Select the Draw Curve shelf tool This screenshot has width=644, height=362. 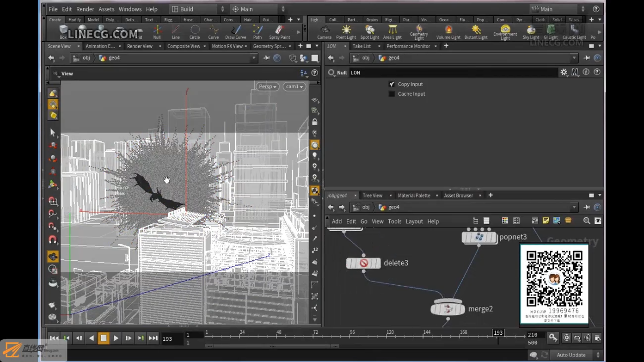236,32
